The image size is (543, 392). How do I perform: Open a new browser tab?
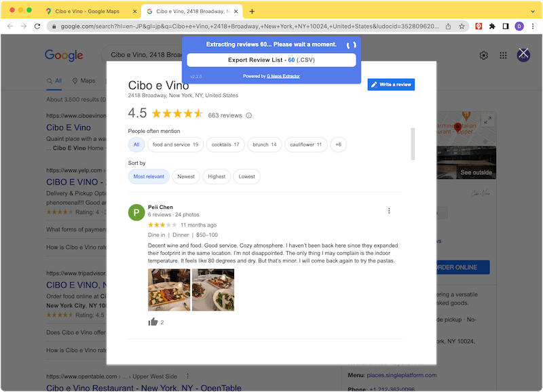coord(252,12)
